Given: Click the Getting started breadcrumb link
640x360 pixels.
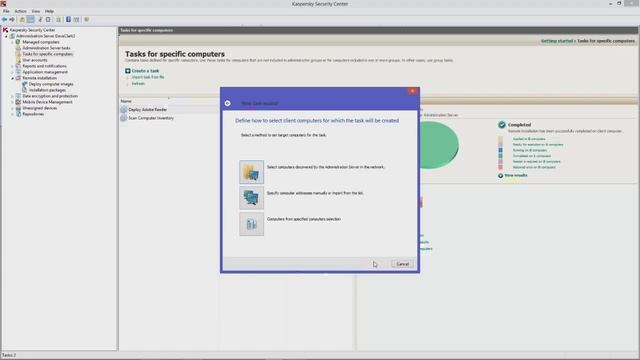Looking at the screenshot, I should 557,41.
